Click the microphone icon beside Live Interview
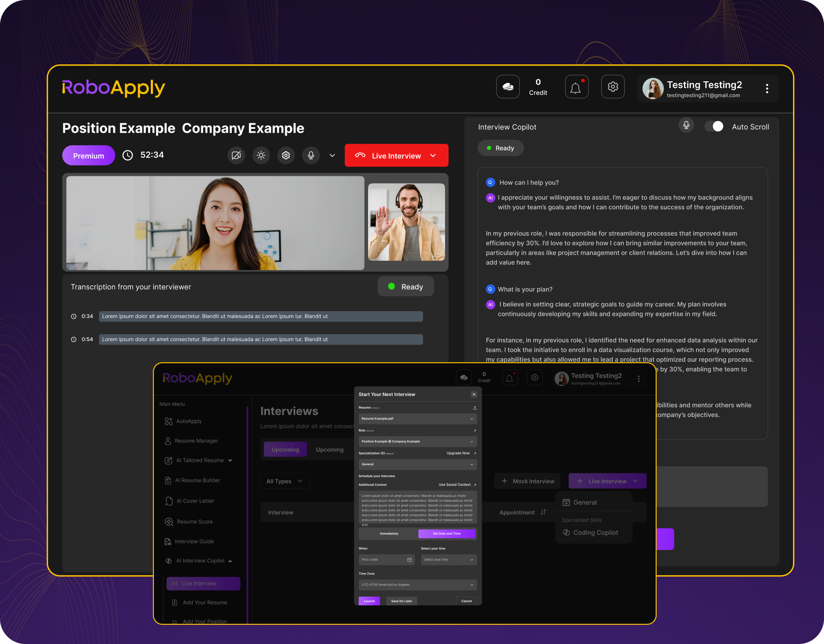 [x=311, y=155]
